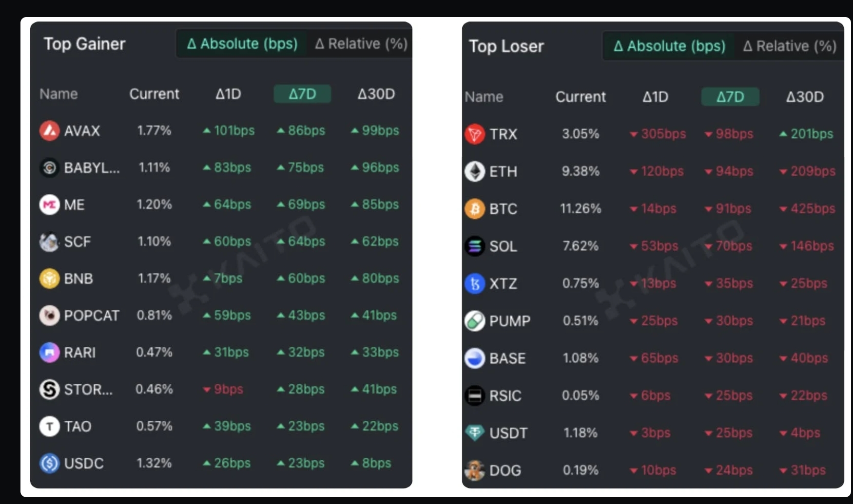Viewport: 853px width, 504px height.
Task: Switch Top Loser to Relative (%)
Action: [x=790, y=46]
